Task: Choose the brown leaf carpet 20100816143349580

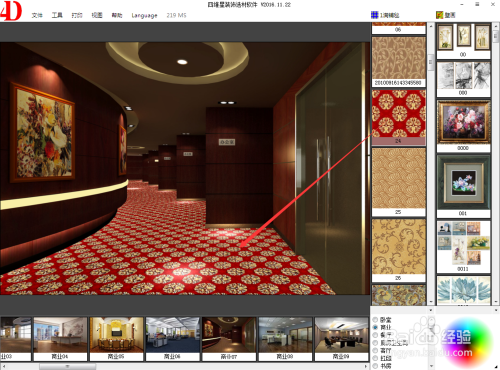Action: [x=399, y=62]
